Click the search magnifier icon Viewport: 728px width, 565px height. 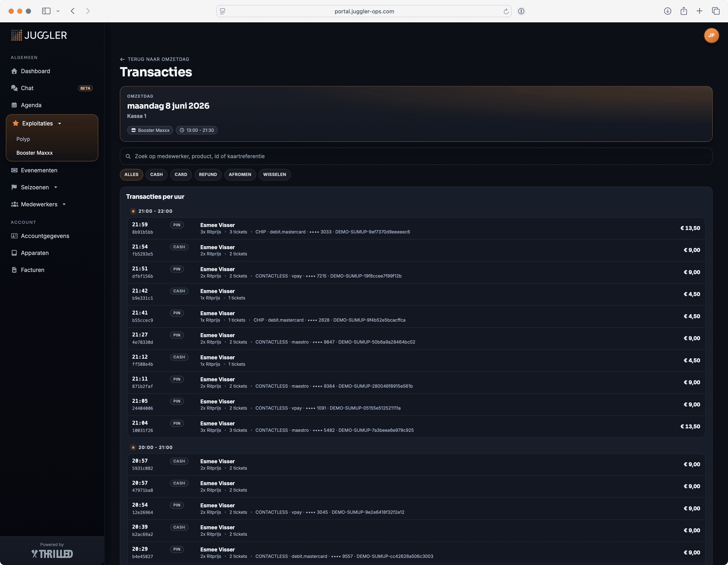[x=128, y=156]
